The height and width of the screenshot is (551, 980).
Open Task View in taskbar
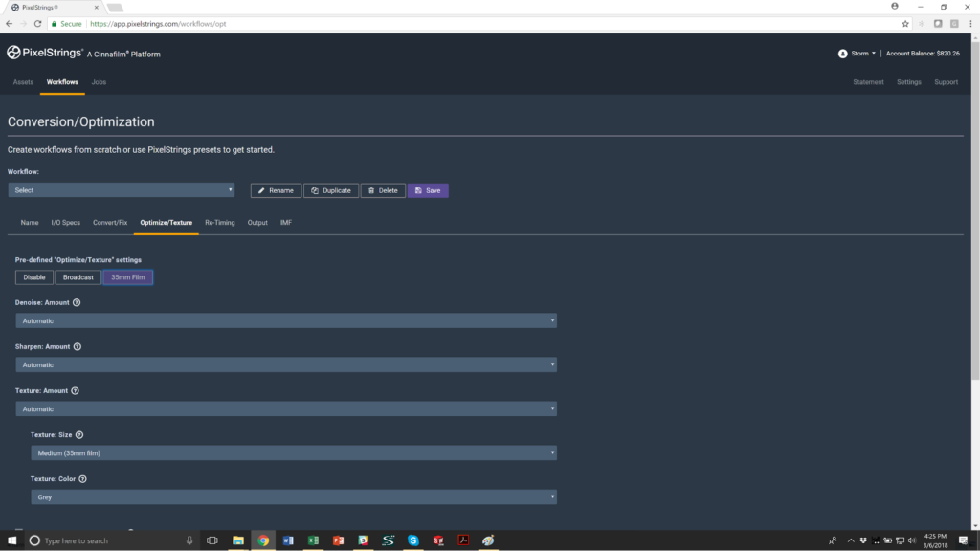[212, 540]
